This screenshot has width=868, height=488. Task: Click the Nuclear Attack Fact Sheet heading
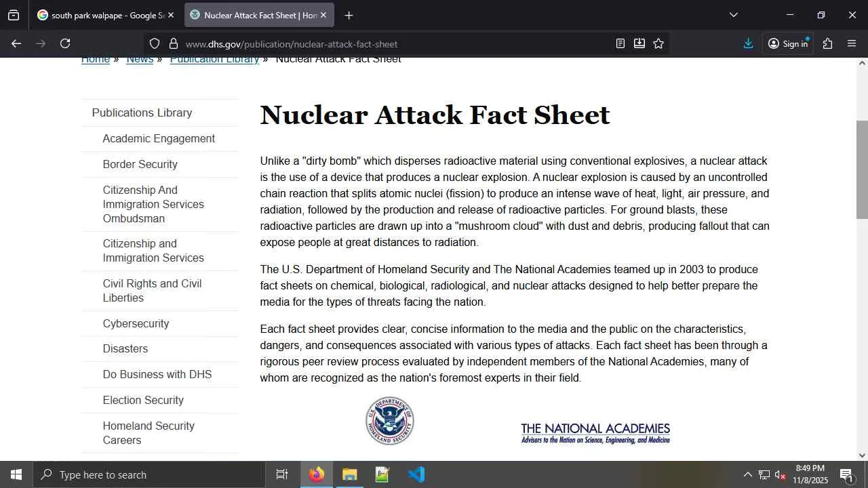[435, 115]
